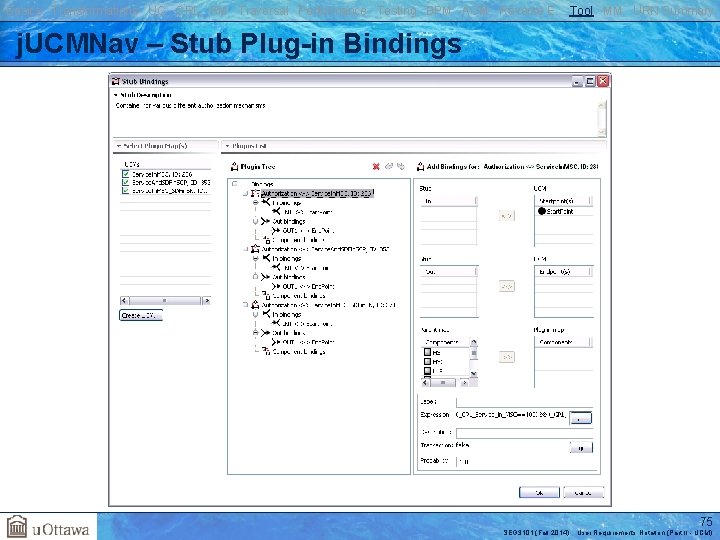Collapse the second Authorization tree node
The image size is (720, 540).
click(246, 249)
